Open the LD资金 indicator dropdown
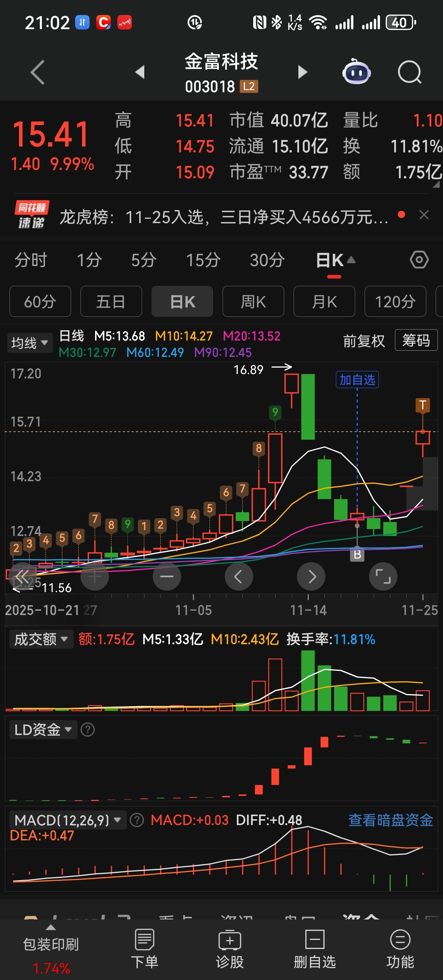The image size is (443, 980). point(43,730)
